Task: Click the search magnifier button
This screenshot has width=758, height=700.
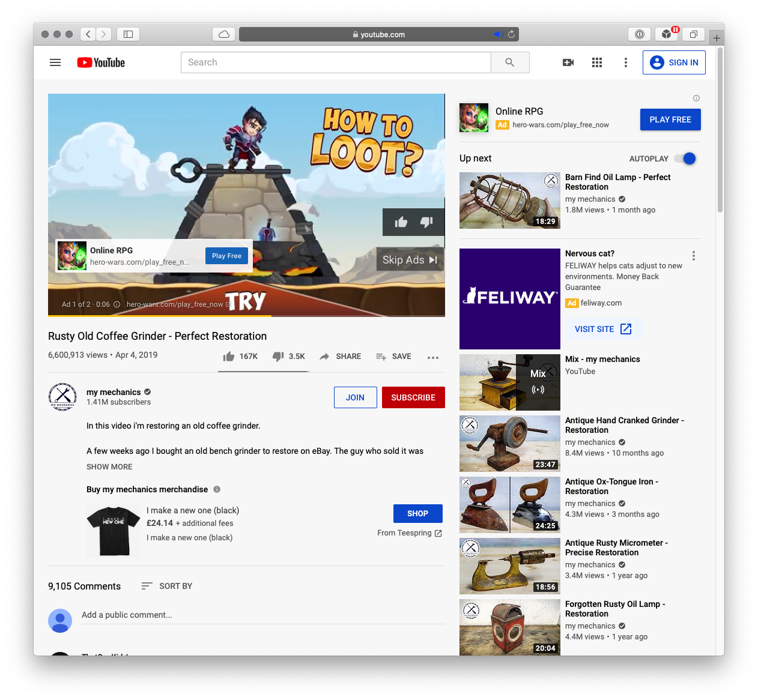Action: 510,62
